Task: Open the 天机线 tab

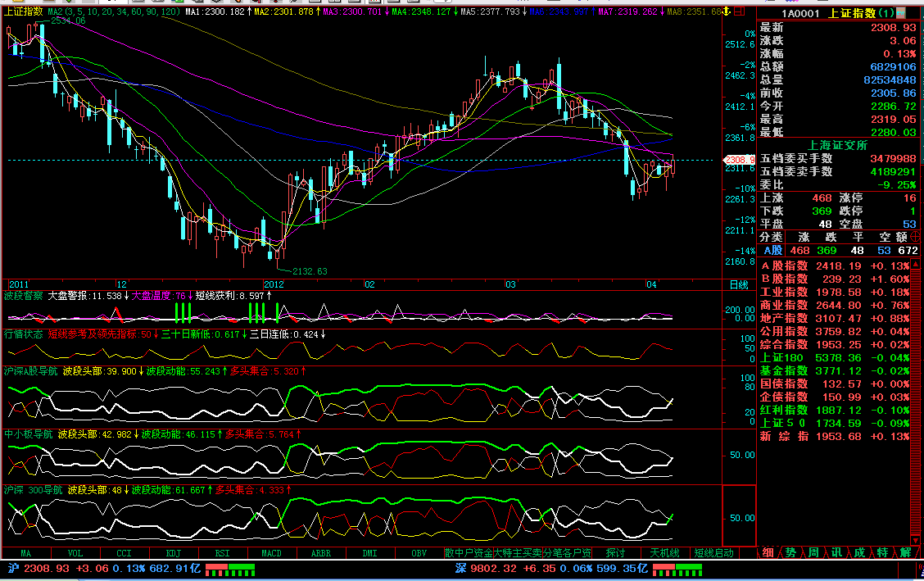Action: tap(664, 553)
